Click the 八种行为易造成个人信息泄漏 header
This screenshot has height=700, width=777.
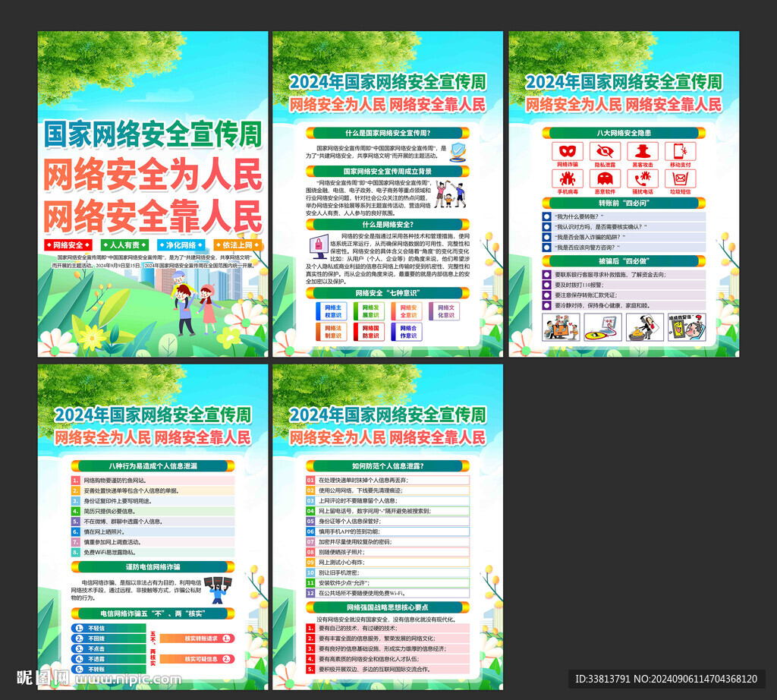[x=153, y=466]
